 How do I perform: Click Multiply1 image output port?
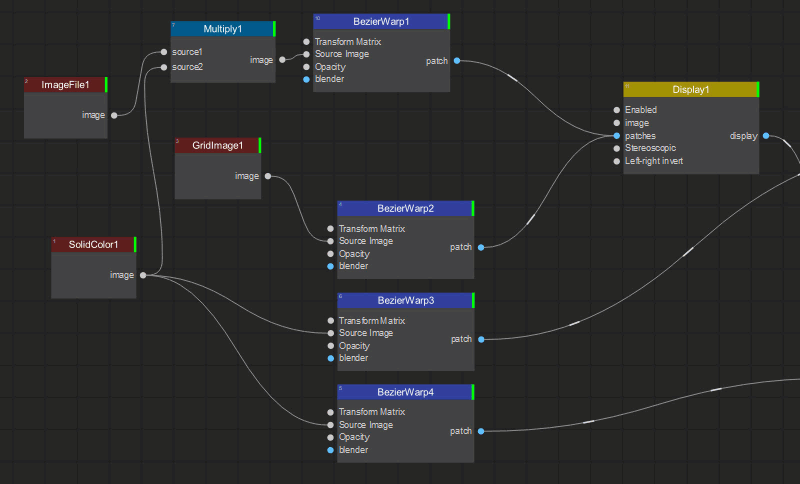click(282, 60)
